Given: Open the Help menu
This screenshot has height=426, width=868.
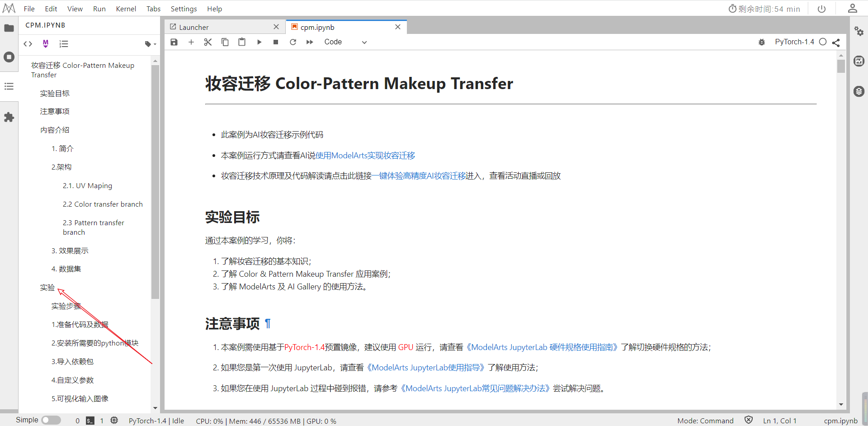Looking at the screenshot, I should [215, 9].
